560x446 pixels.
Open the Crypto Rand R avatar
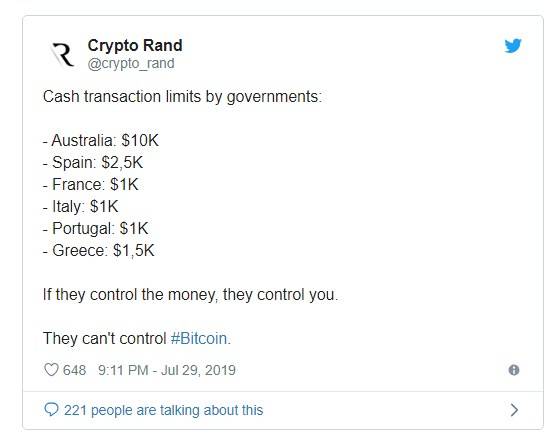point(63,55)
